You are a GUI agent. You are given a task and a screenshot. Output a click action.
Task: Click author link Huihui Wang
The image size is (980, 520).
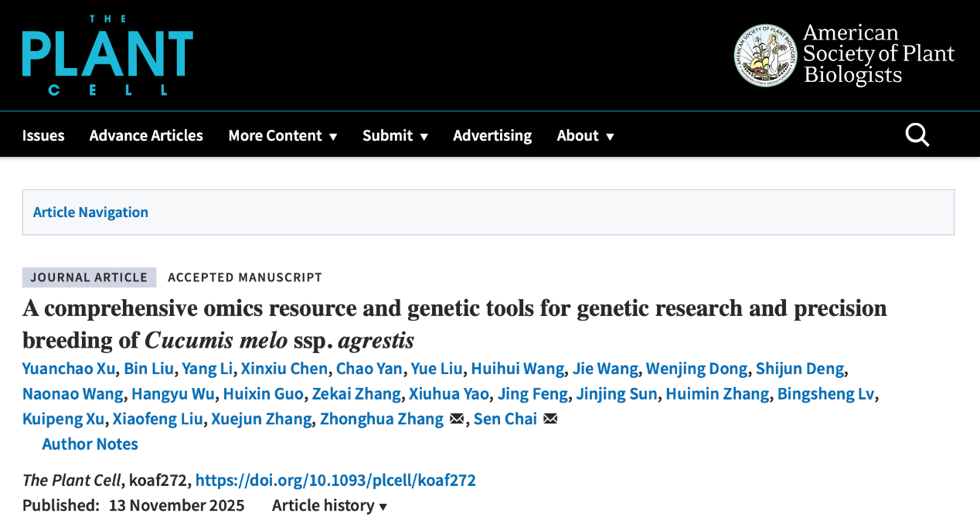tap(518, 369)
